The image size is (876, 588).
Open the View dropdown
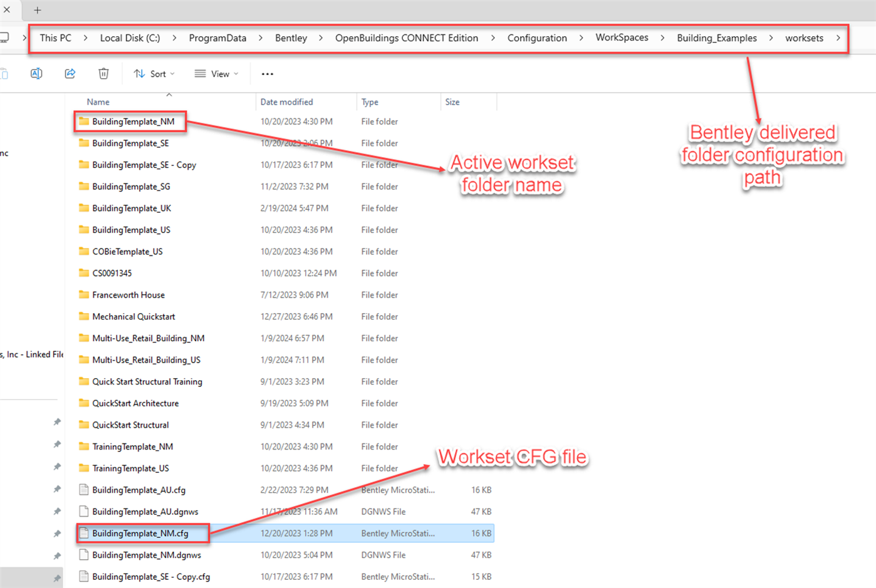217,74
